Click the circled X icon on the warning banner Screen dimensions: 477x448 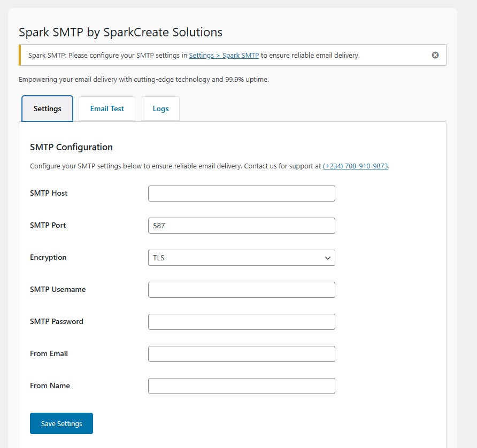435,55
